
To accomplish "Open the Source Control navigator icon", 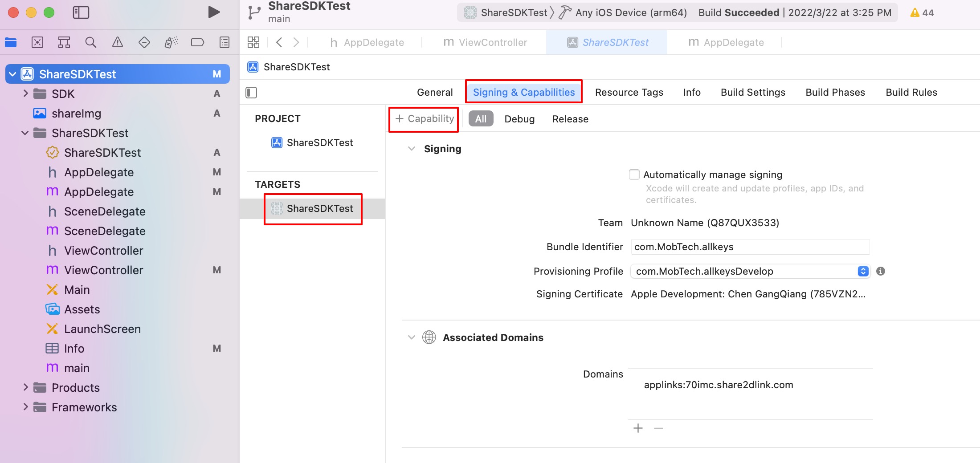I will coord(37,42).
